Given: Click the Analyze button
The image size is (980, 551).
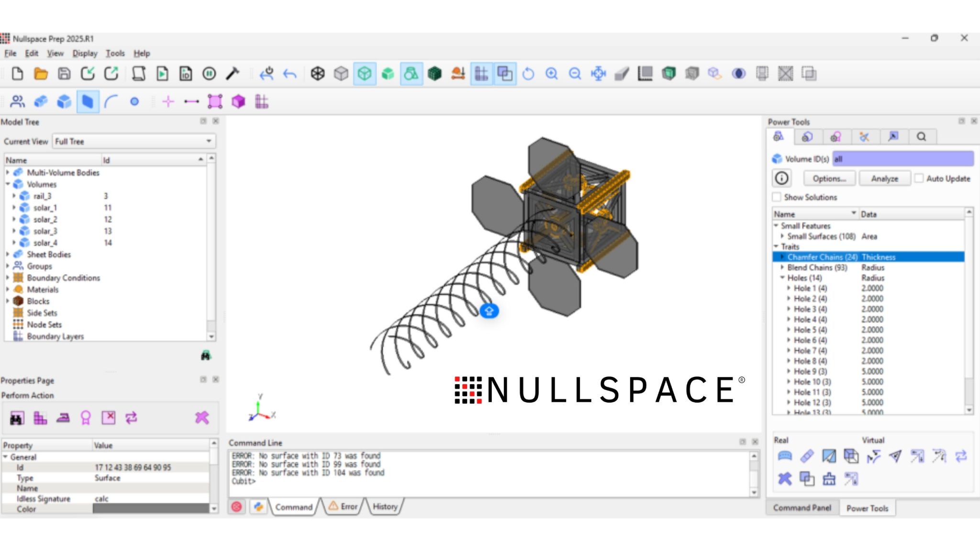Looking at the screenshot, I should point(884,178).
